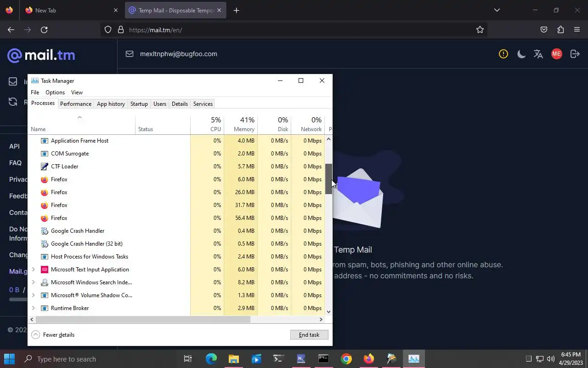Viewport: 588px width, 368px height.
Task: Copy the mexltnphwj@bugfoo.com email address
Action: 179,54
